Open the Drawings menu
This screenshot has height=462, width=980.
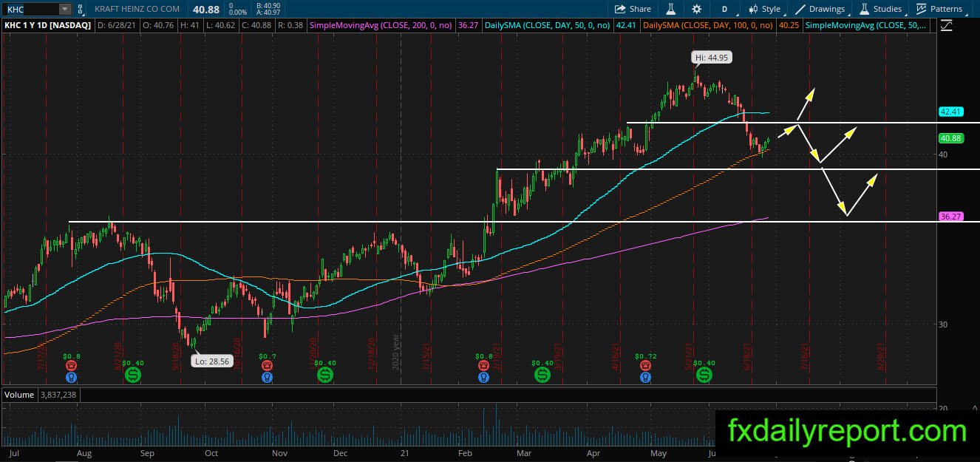820,9
